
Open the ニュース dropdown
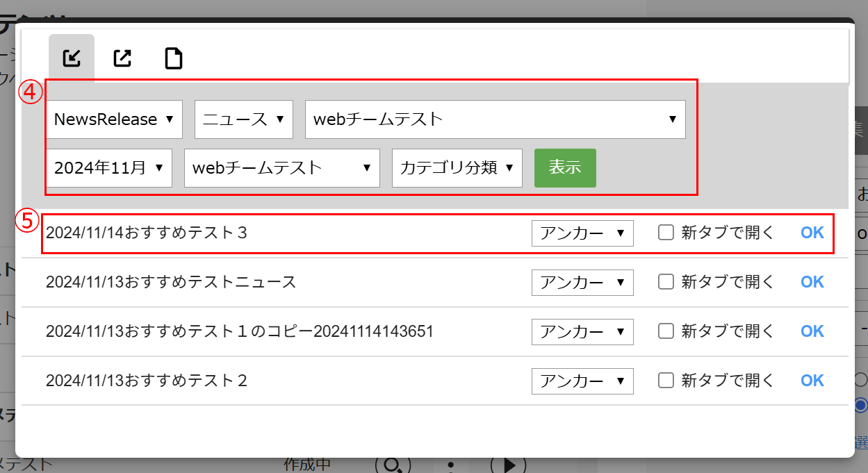coord(244,119)
